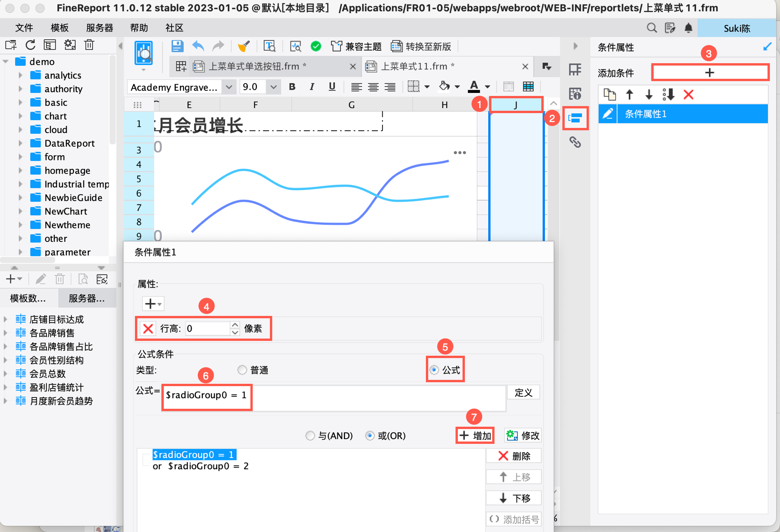Expand the analytics folder
Screen dimensions: 780x532
click(x=20, y=75)
